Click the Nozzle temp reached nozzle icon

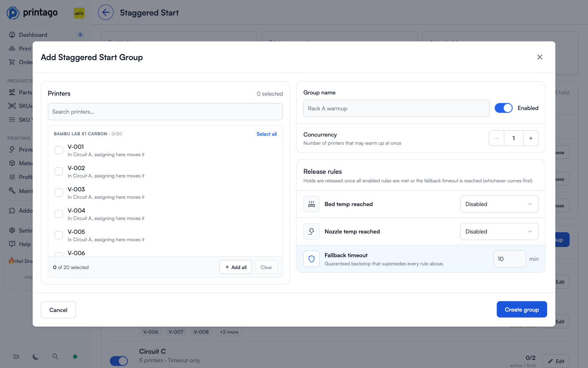[312, 231]
